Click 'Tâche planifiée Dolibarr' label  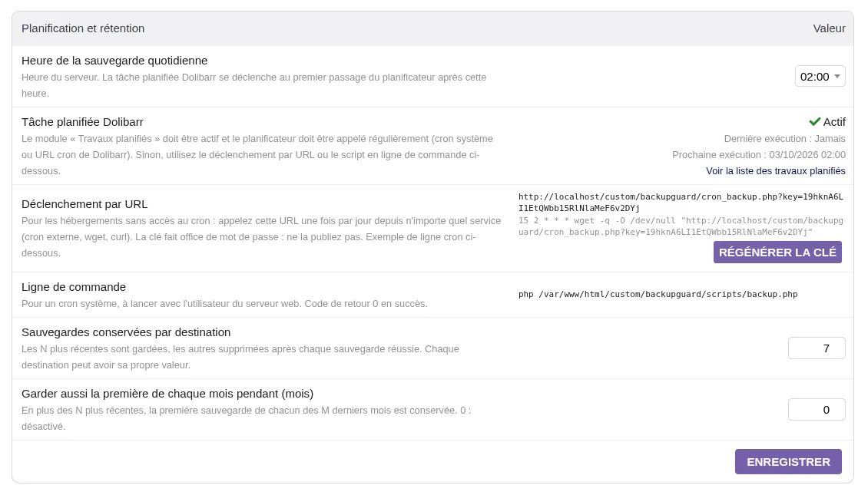82,122
